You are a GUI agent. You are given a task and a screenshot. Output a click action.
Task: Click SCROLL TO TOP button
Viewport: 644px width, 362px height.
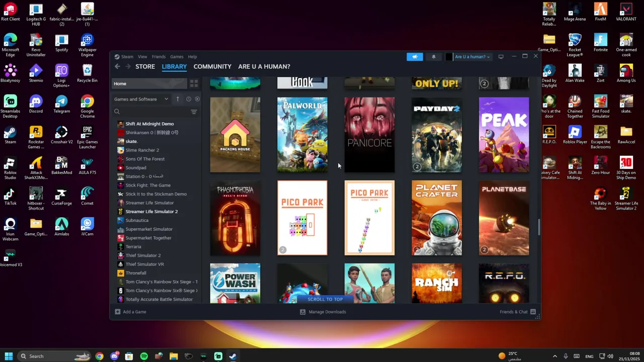pos(325,299)
